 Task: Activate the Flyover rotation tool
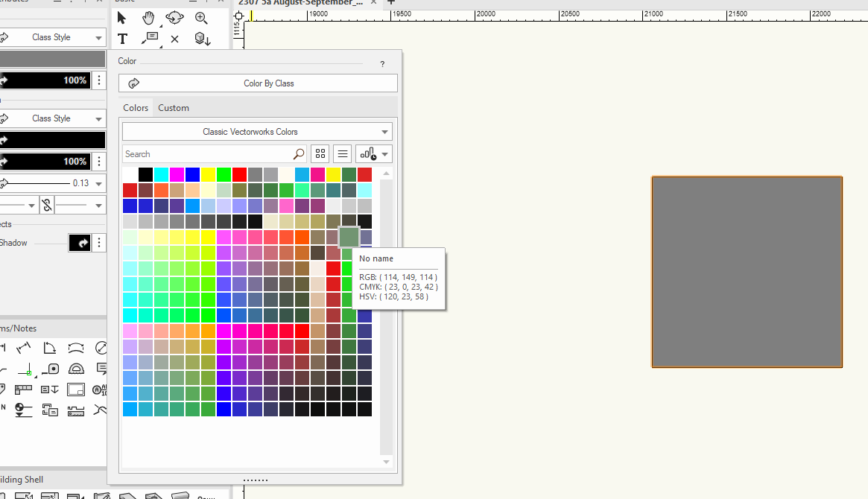(174, 19)
